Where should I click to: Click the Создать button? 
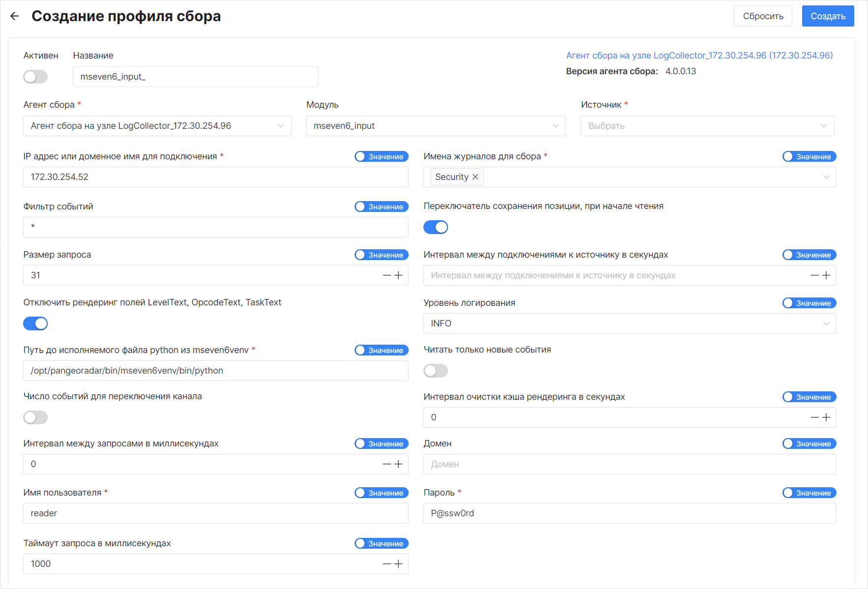828,16
